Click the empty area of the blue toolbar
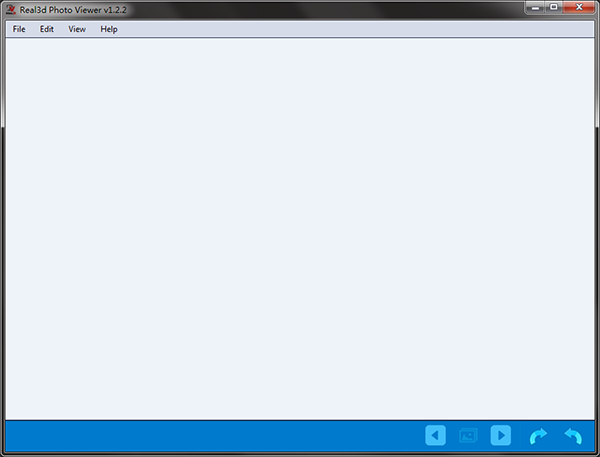This screenshot has width=600, height=457. (214, 436)
